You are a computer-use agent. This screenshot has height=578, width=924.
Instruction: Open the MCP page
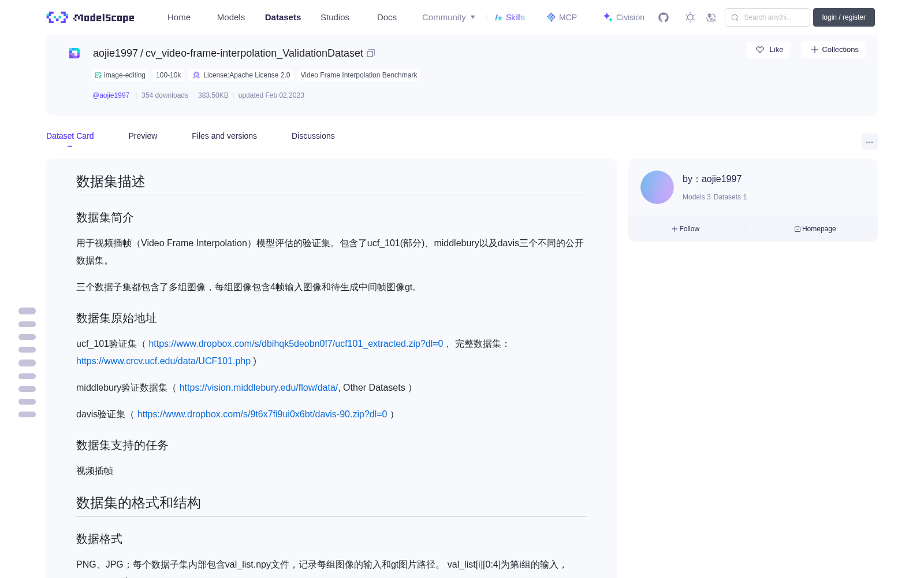pos(562,17)
